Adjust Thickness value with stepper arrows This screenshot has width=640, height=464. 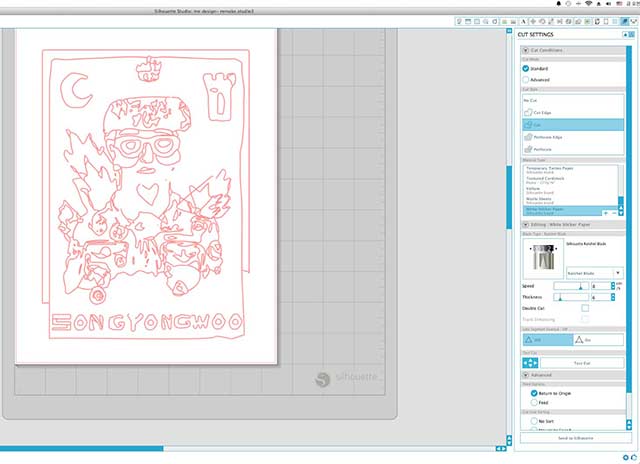(x=613, y=297)
